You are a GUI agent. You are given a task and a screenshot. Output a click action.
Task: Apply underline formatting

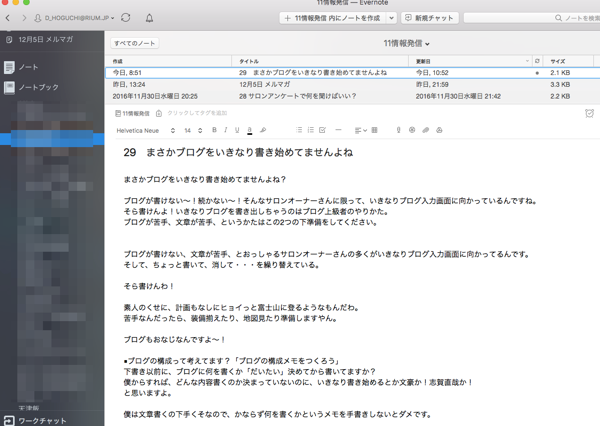[x=237, y=130]
